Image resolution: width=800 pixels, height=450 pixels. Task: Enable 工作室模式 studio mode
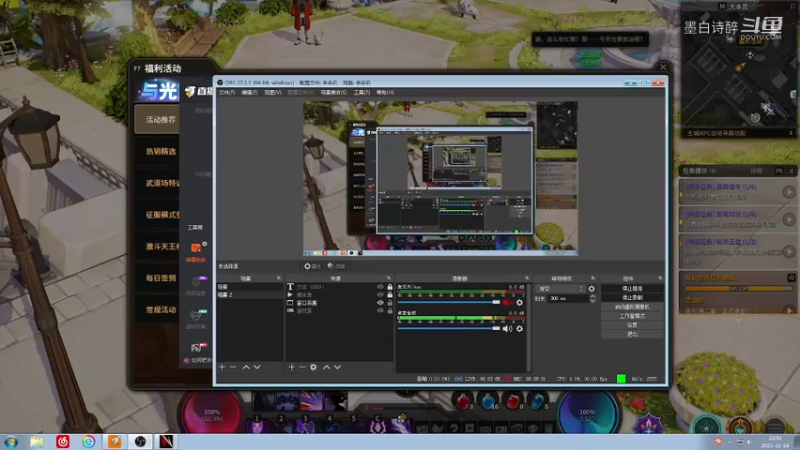click(632, 316)
